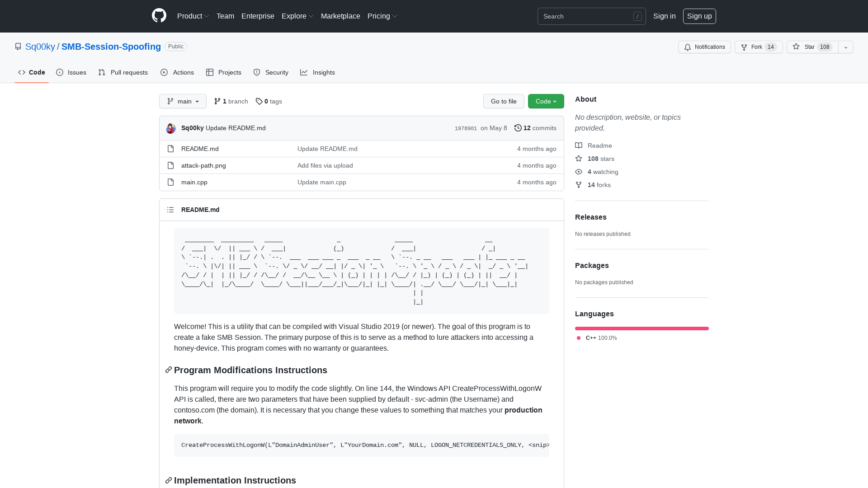The height and width of the screenshot is (488, 868).
Task: Open the dropdown arrow next to Star
Action: [846, 47]
